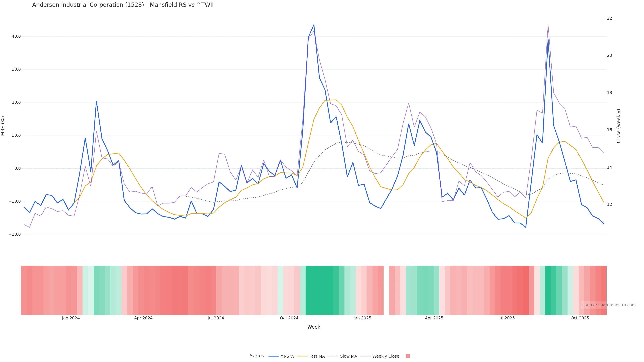Click the Jul 2025 x-axis label
The image size is (644, 362).
pyautogui.click(x=506, y=318)
